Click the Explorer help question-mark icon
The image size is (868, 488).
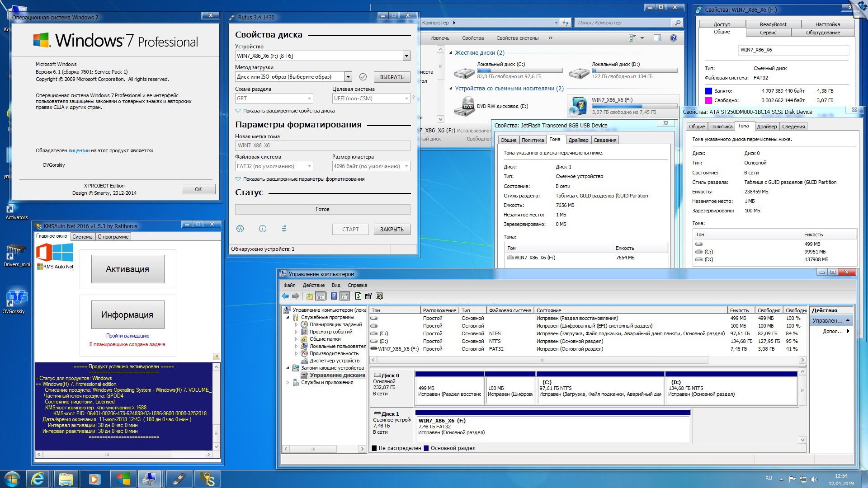click(674, 38)
